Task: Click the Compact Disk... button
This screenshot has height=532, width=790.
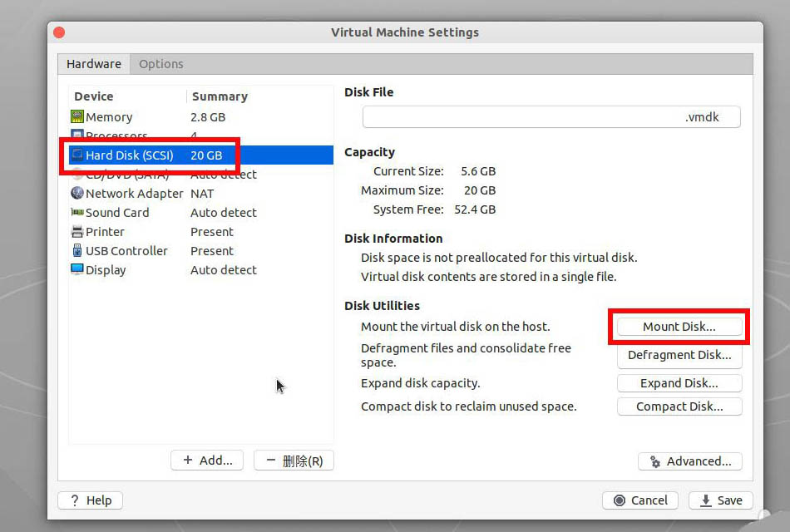Action: coord(679,406)
